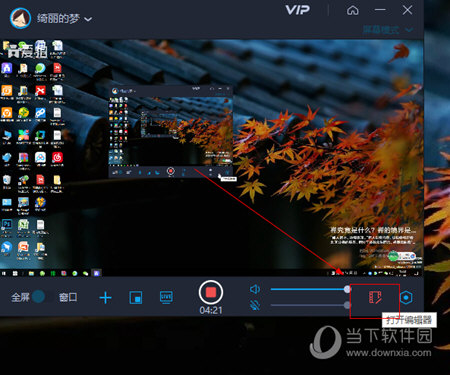The height and width of the screenshot is (375, 450).
Task: Mute the system speaker sound icon
Action: (255, 289)
